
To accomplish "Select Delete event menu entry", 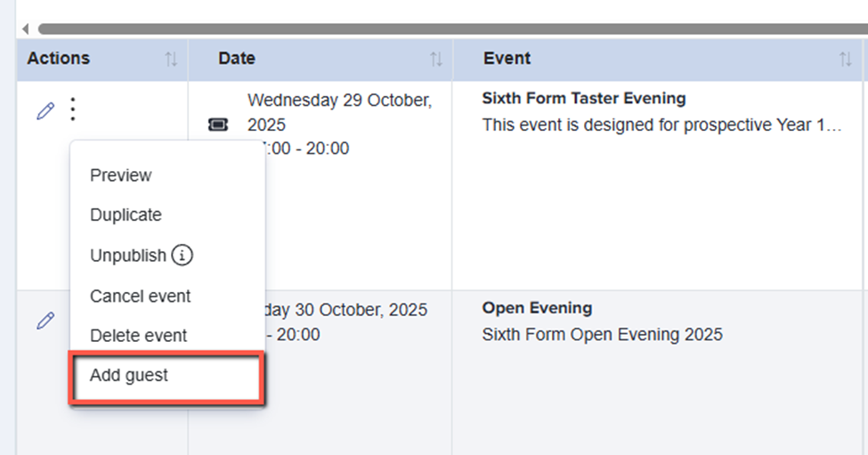I will point(139,336).
